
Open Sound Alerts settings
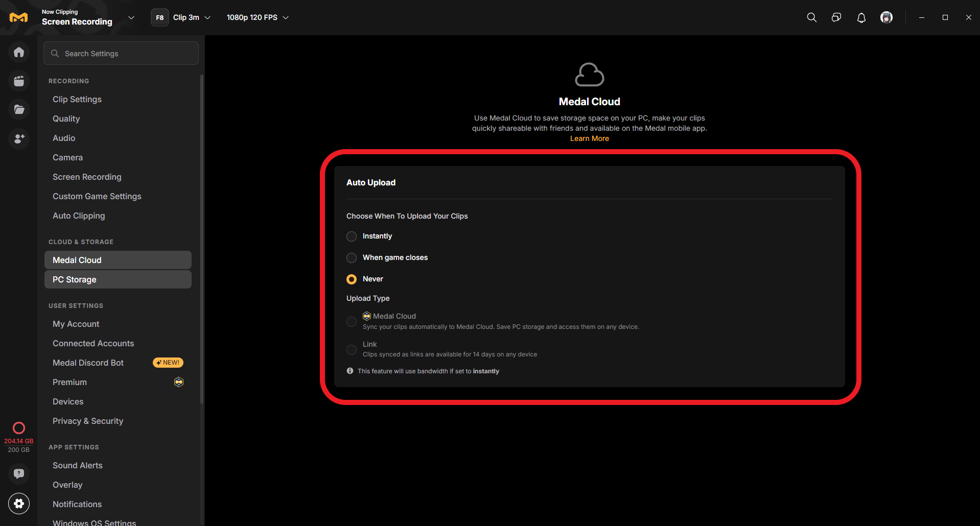pos(118,466)
